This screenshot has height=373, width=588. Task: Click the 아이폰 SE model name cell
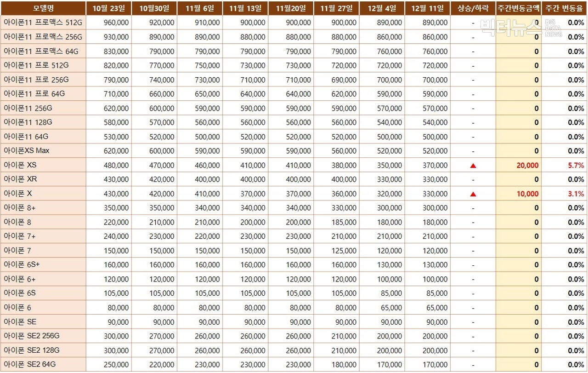(x=43, y=322)
